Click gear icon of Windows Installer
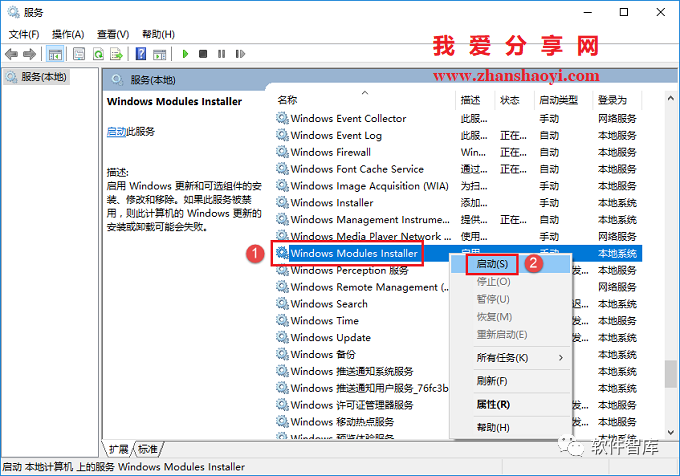 [282, 202]
